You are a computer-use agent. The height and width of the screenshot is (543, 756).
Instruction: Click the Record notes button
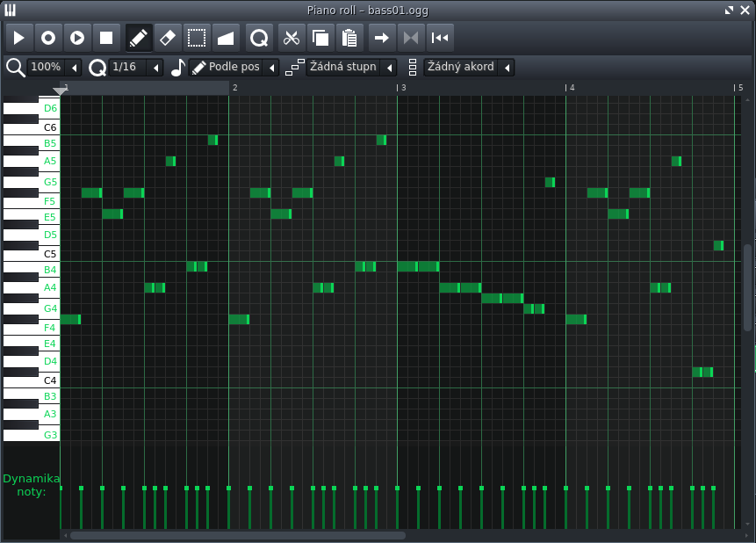(48, 38)
